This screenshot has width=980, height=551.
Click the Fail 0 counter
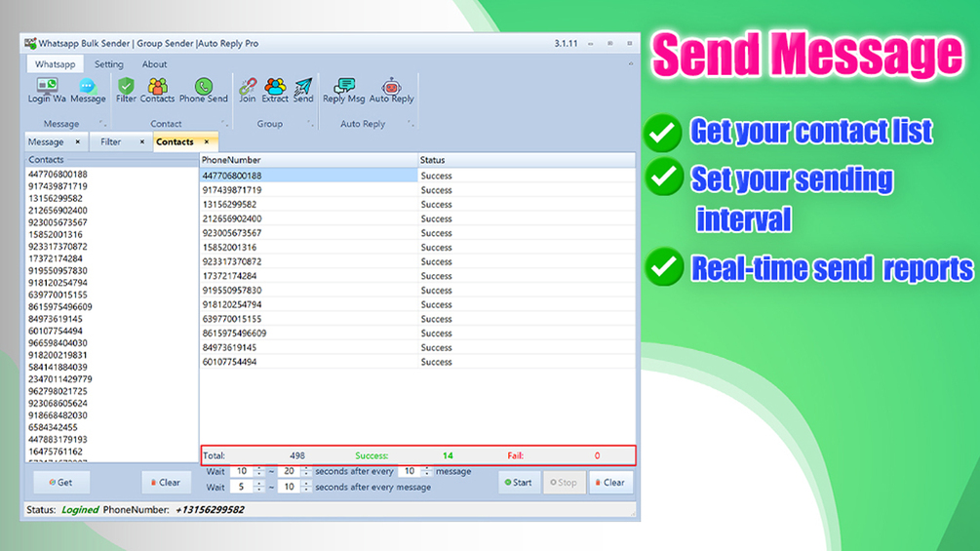(554, 455)
